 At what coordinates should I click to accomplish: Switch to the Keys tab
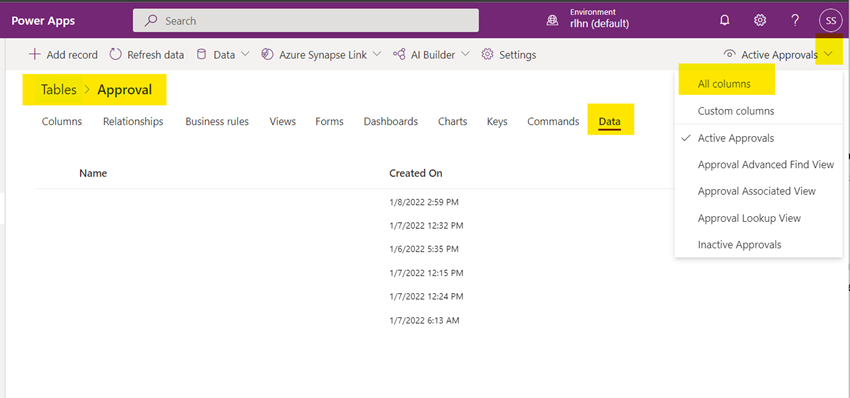pos(497,121)
